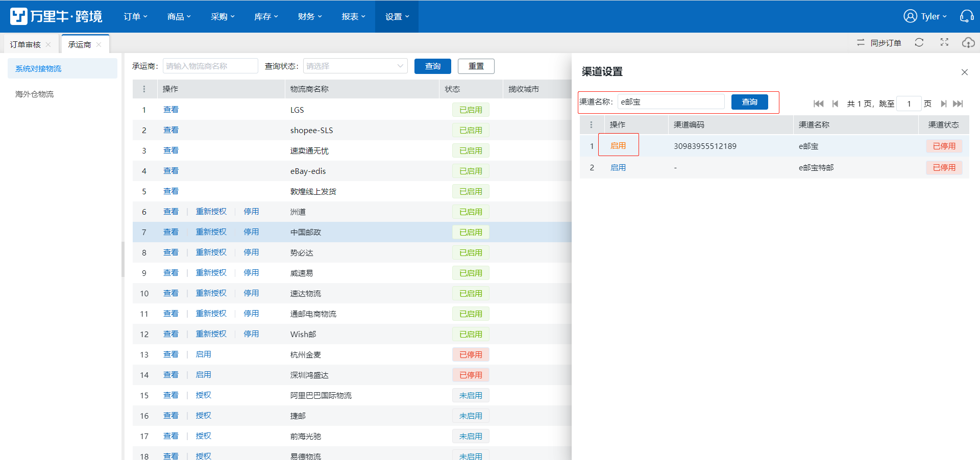
Task: Open the 设置 menu
Action: pyautogui.click(x=397, y=17)
